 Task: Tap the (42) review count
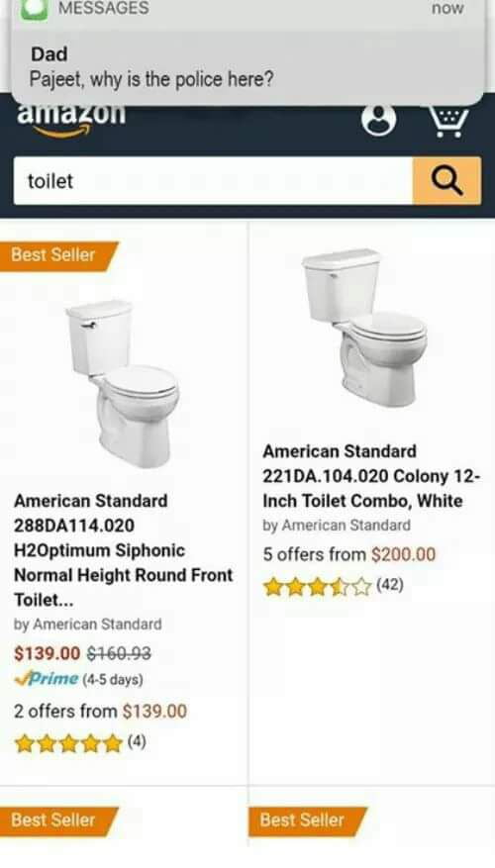click(390, 585)
